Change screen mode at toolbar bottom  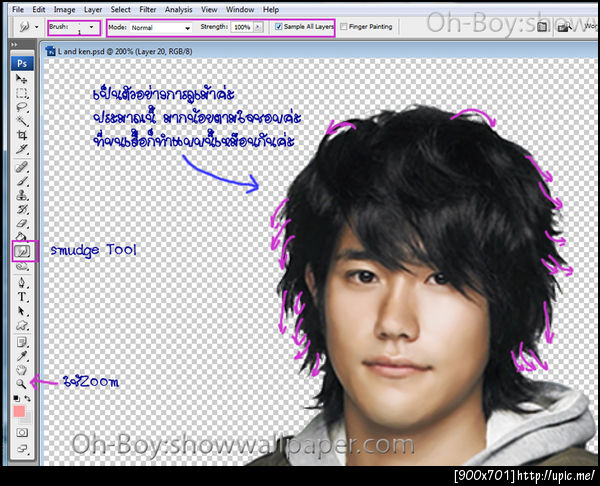click(21, 448)
